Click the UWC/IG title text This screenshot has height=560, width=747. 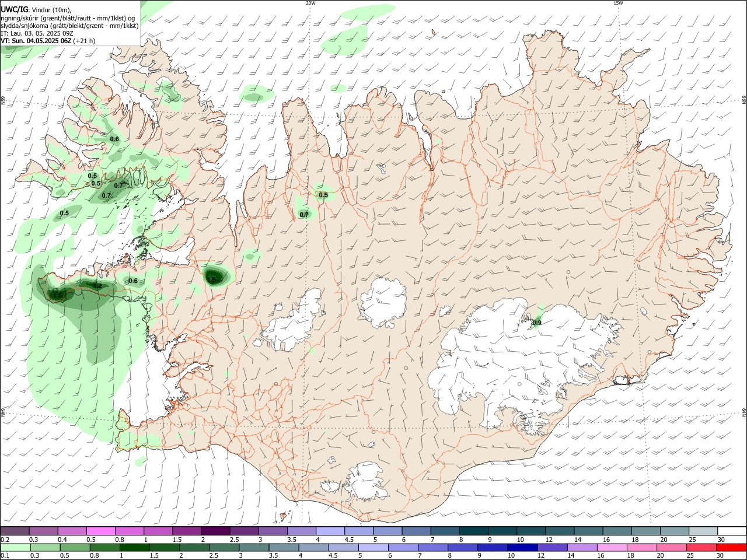click(x=15, y=10)
